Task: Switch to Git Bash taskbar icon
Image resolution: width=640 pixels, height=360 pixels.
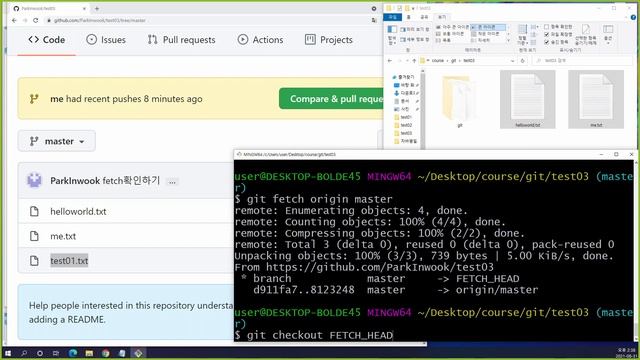Action: pos(138,353)
